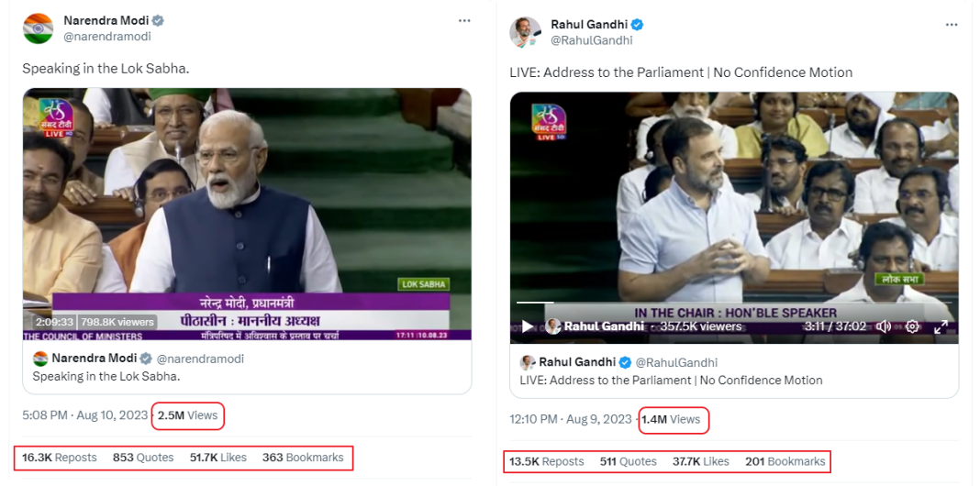
Task: Mute the Rahul Gandhi video volume
Action: tap(884, 326)
